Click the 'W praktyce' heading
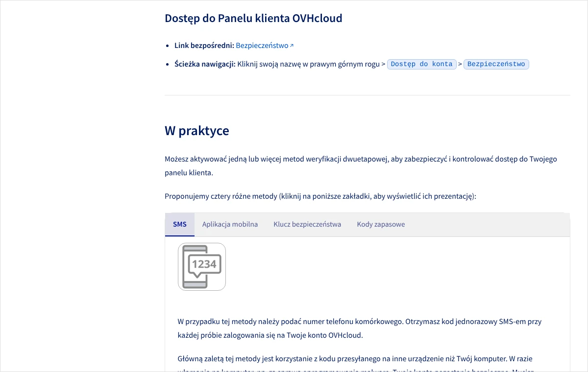 (197, 131)
